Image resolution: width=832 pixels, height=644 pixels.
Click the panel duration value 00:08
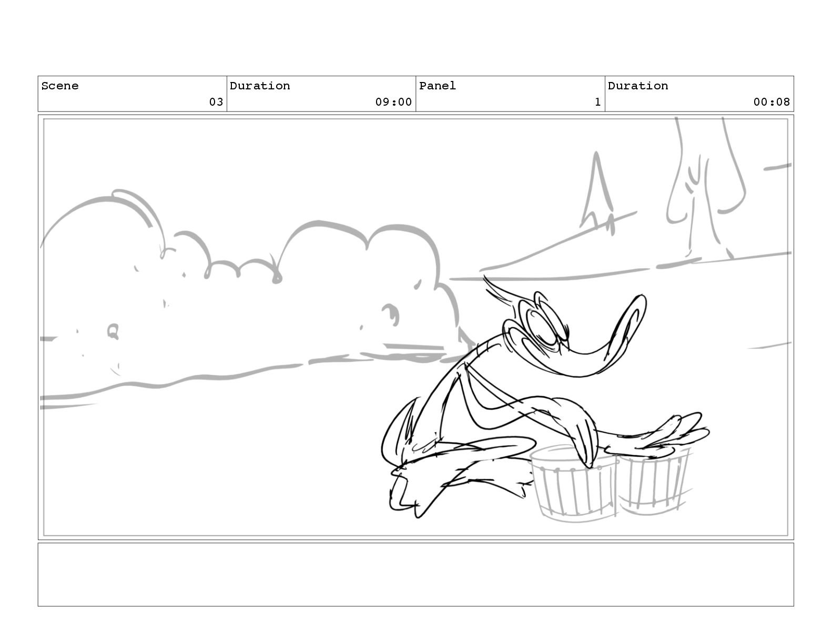(x=772, y=102)
